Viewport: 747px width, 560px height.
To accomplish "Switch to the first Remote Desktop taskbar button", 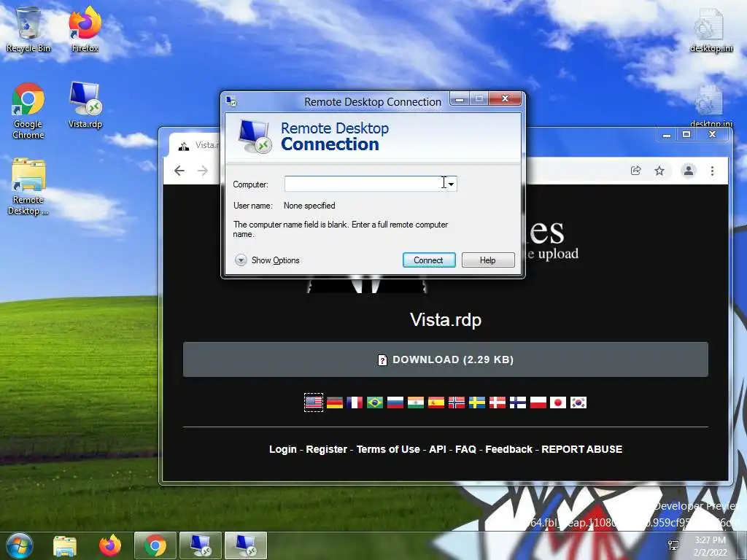I will point(201,545).
